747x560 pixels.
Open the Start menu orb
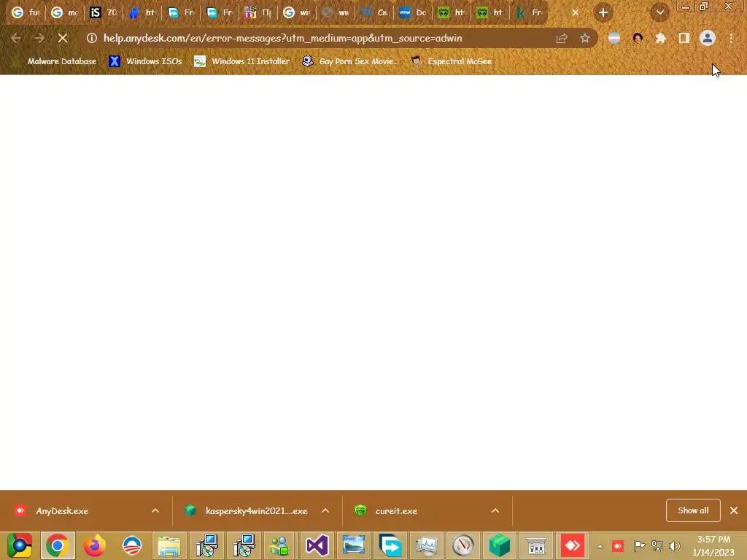[20, 545]
